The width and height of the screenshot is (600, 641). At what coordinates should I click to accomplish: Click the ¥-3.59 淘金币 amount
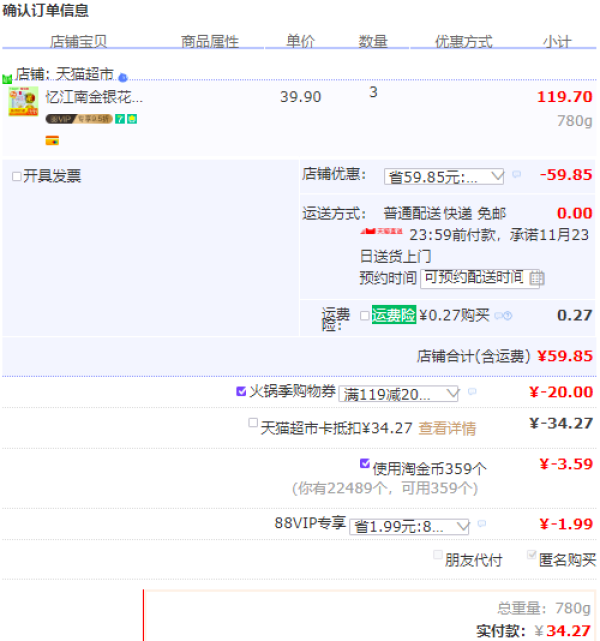(566, 464)
